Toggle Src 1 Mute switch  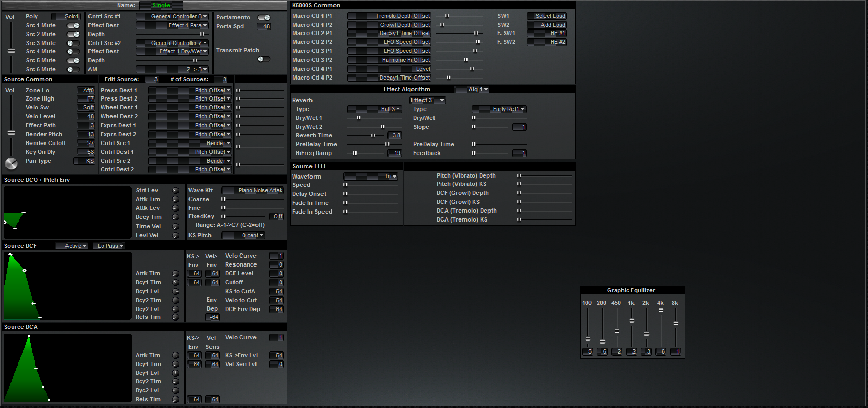(73, 26)
